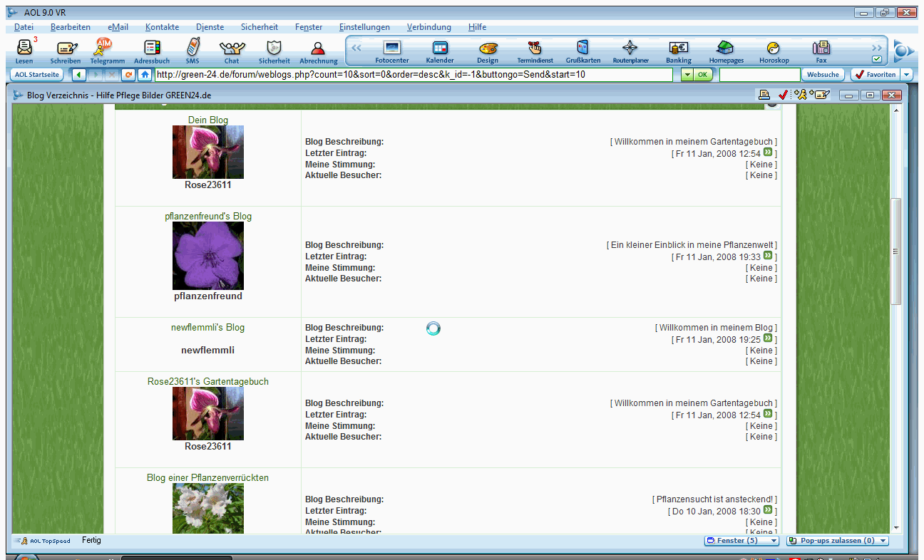Expand the URL address history dropdown

[x=686, y=74]
